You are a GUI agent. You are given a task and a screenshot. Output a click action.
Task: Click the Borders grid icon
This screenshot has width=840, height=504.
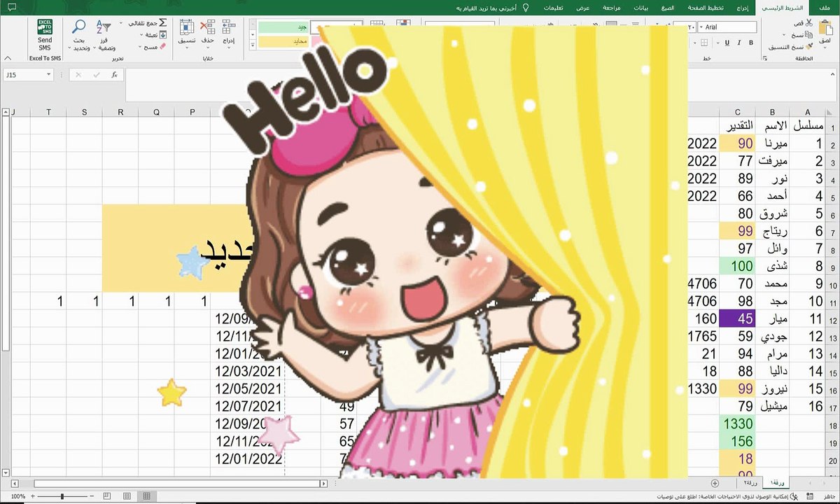704,43
